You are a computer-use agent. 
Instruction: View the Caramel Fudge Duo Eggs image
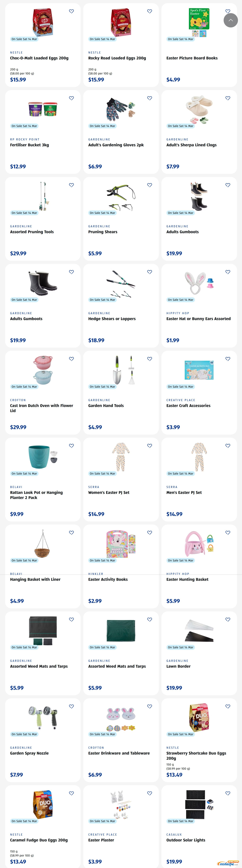[x=43, y=804]
